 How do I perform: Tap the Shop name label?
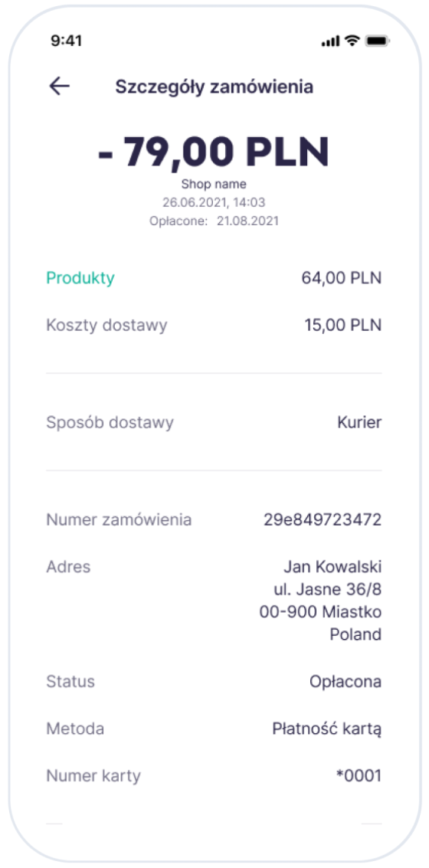[x=214, y=185]
